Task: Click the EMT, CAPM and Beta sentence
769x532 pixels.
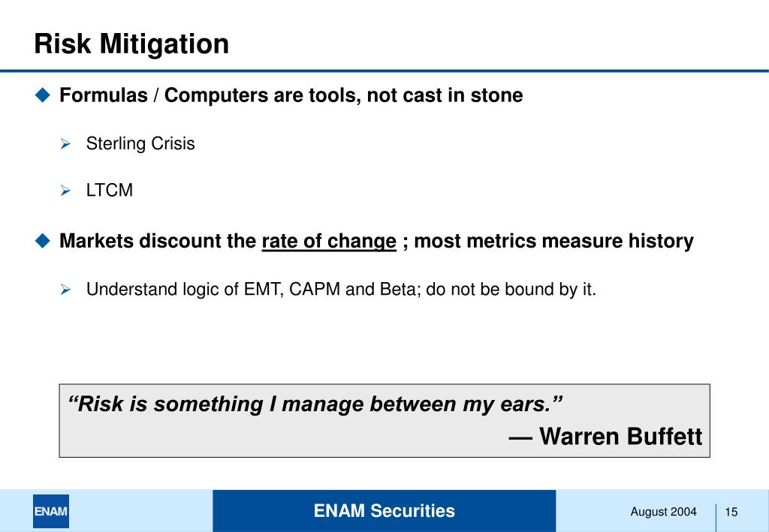Action: click(x=342, y=289)
